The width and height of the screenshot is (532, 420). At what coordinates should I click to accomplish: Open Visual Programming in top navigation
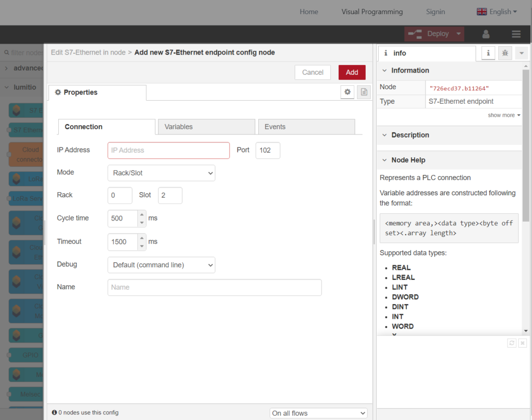[x=372, y=11]
